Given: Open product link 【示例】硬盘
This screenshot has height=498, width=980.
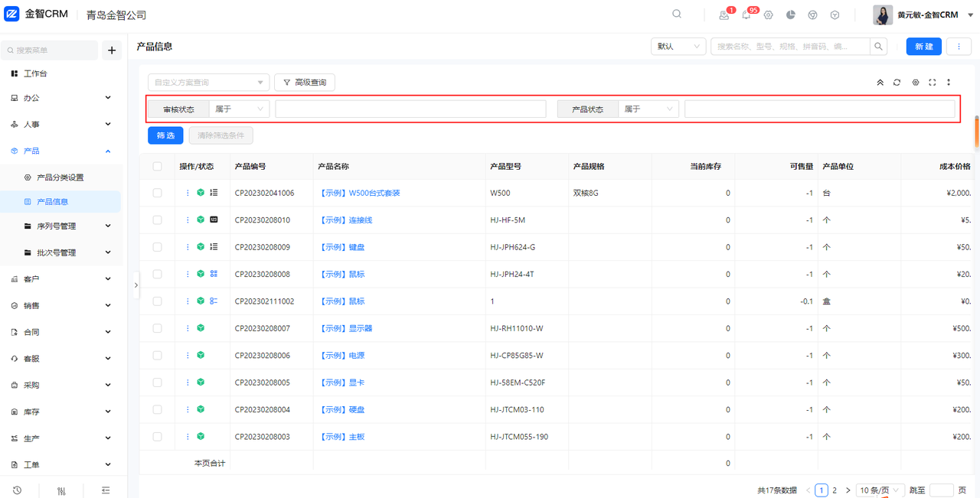Looking at the screenshot, I should pyautogui.click(x=342, y=410).
